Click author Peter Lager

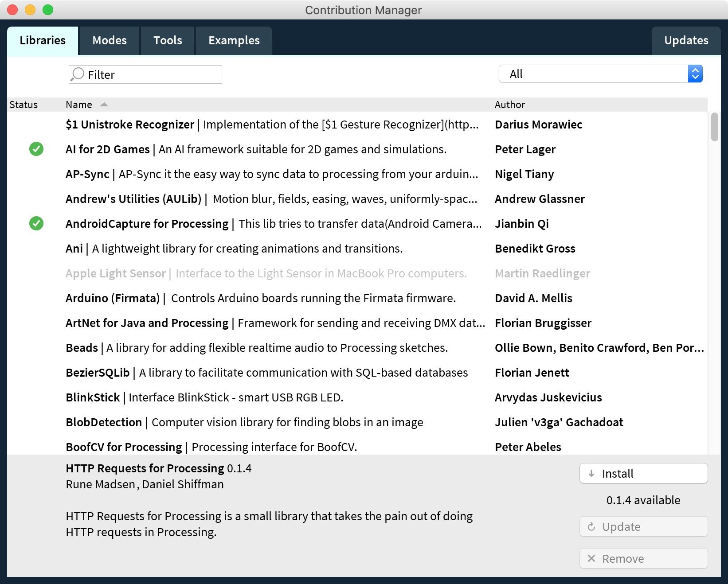tap(525, 149)
